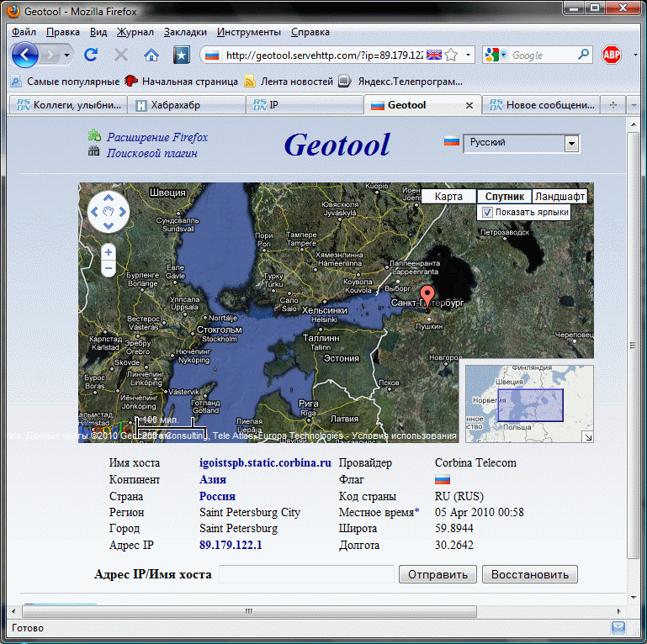
Task: Open the Файл menu
Action: [24, 32]
